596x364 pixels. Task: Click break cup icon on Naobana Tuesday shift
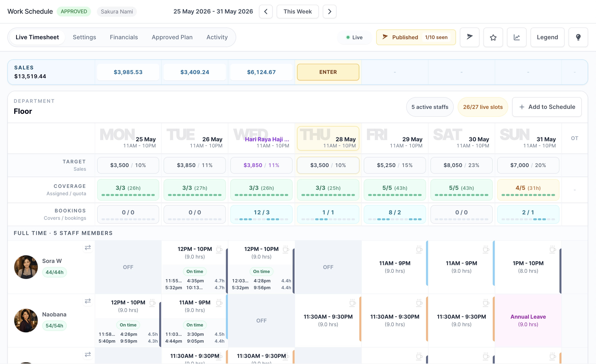[219, 303]
